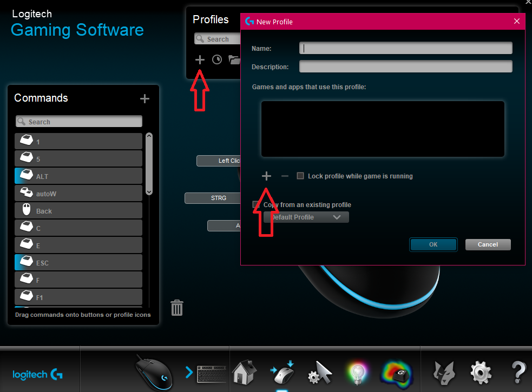Viewport: 532px width, 392px height.
Task: Open settings gear icon in bottom bar
Action: pos(481,373)
